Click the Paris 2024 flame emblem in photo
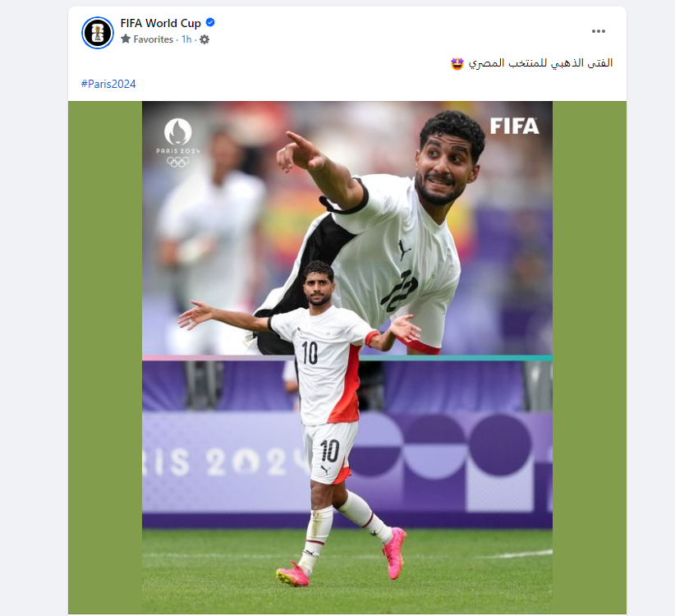This screenshot has width=675, height=616. (x=178, y=131)
